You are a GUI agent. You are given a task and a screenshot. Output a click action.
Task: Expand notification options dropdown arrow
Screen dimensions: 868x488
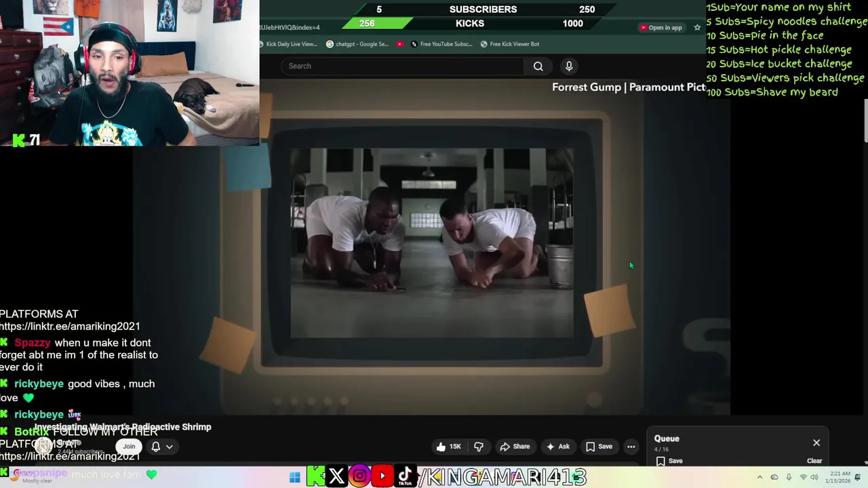point(170,447)
